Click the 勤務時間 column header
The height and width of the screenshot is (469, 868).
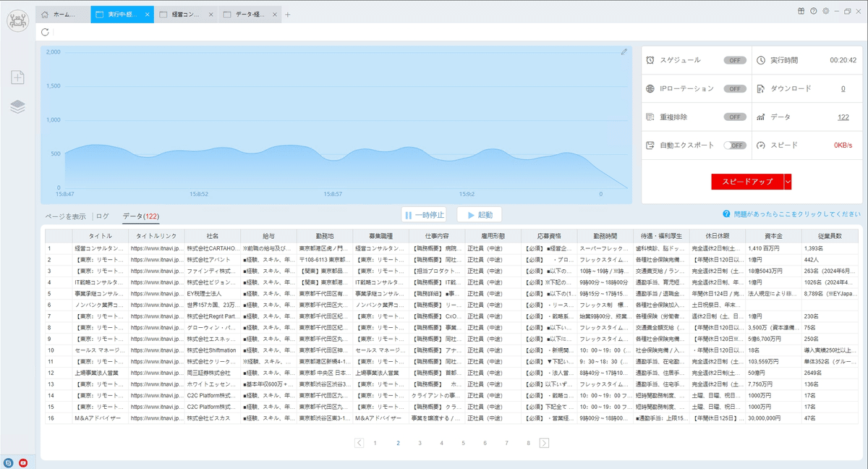(605, 236)
